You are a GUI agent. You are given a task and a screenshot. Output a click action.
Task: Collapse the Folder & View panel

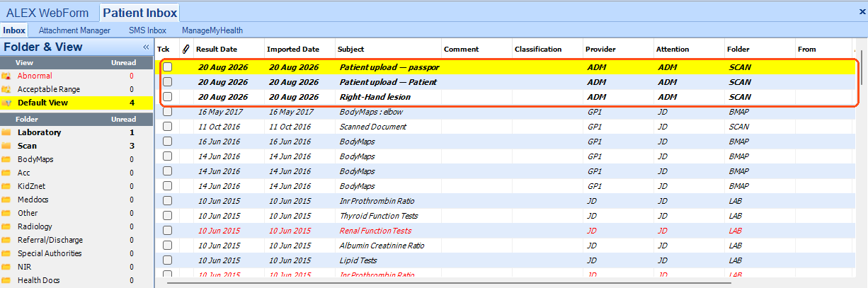coord(146,47)
